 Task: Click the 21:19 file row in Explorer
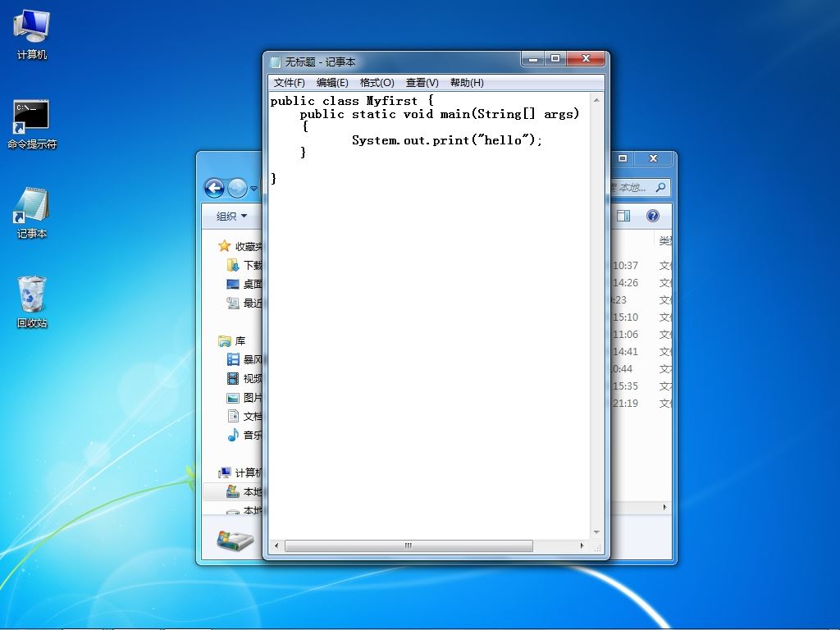(x=641, y=403)
